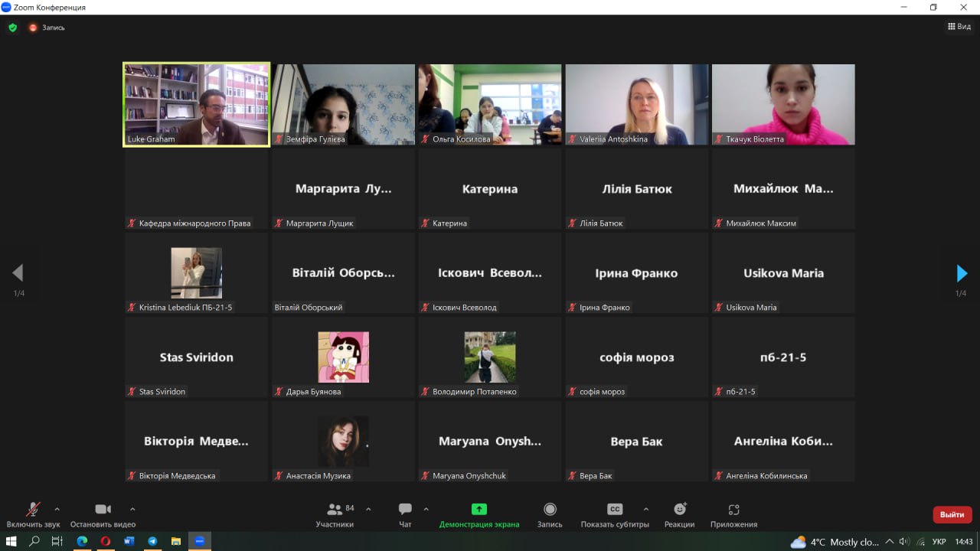
Task: Click name label Вера Бак
Action: point(596,476)
